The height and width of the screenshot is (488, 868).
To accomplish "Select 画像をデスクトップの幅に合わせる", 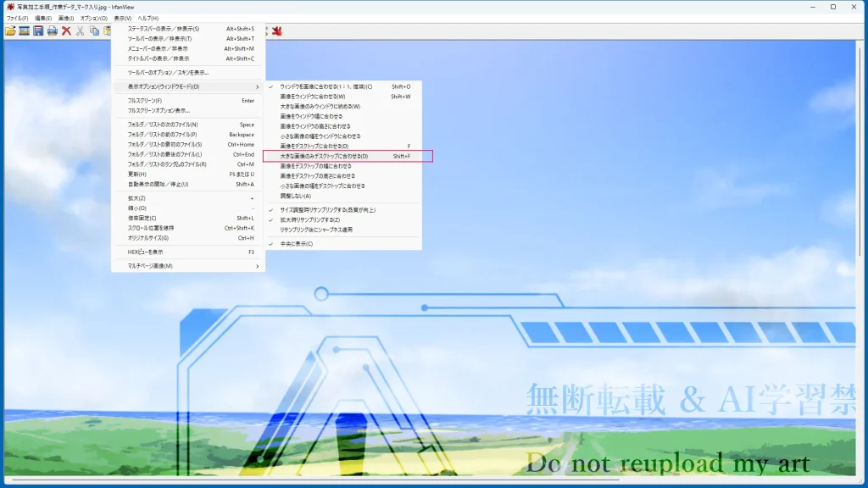I will (342, 166).
